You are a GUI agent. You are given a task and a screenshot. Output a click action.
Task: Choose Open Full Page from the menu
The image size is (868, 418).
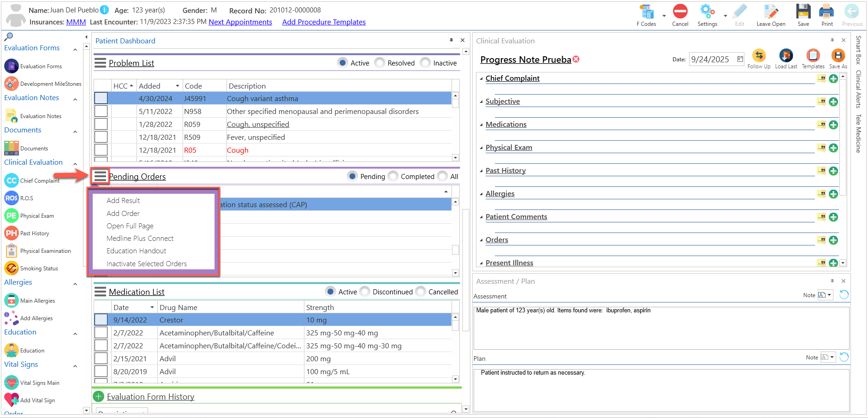[130, 226]
